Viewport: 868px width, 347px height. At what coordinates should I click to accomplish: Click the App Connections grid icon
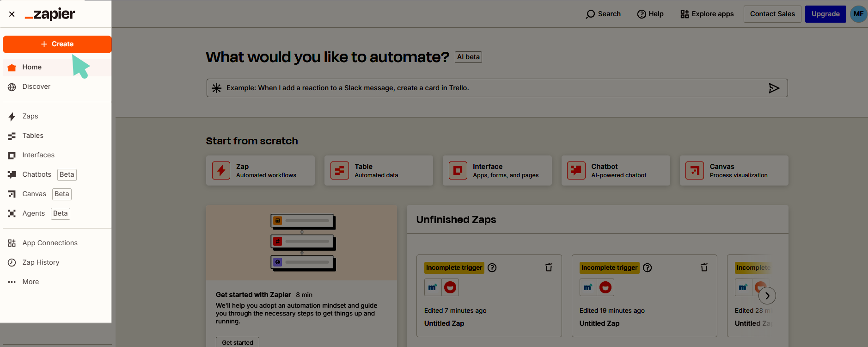12,243
